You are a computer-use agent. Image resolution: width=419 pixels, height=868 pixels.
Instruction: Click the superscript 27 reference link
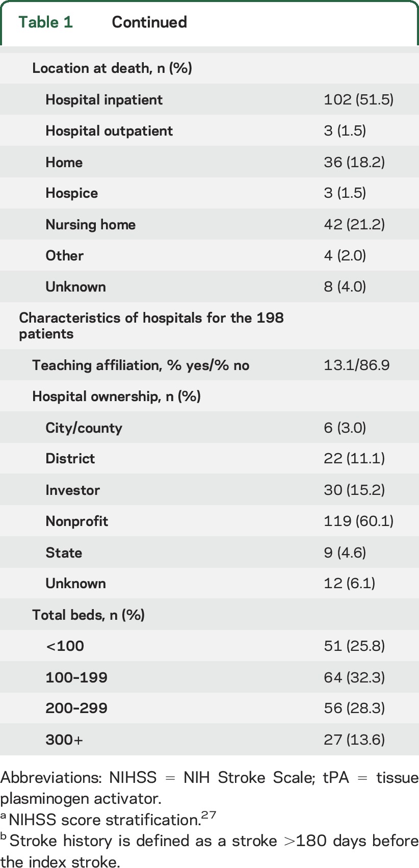[208, 815]
